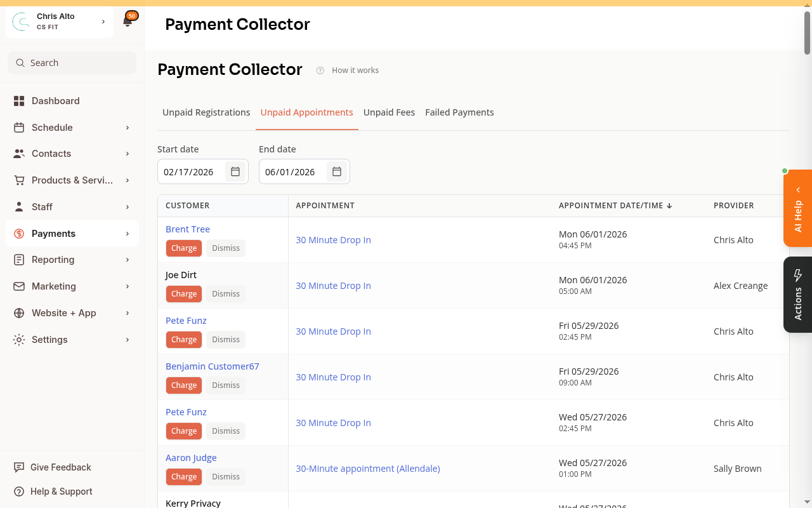Click the Schedule calendar icon
Image resolution: width=812 pixels, height=508 pixels.
click(x=19, y=128)
